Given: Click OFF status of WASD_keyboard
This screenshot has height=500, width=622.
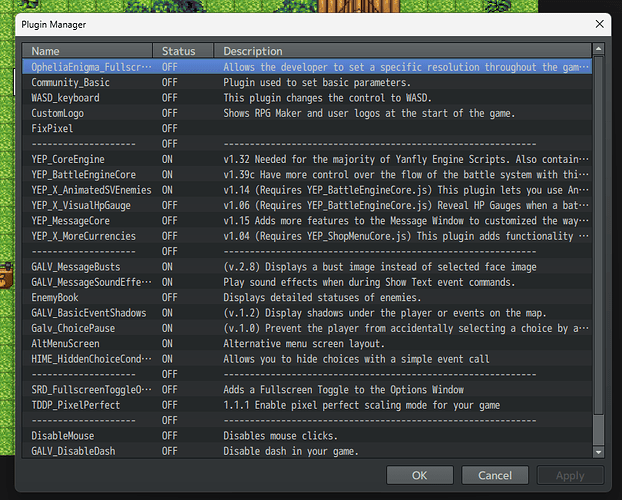Looking at the screenshot, I should coord(169,98).
